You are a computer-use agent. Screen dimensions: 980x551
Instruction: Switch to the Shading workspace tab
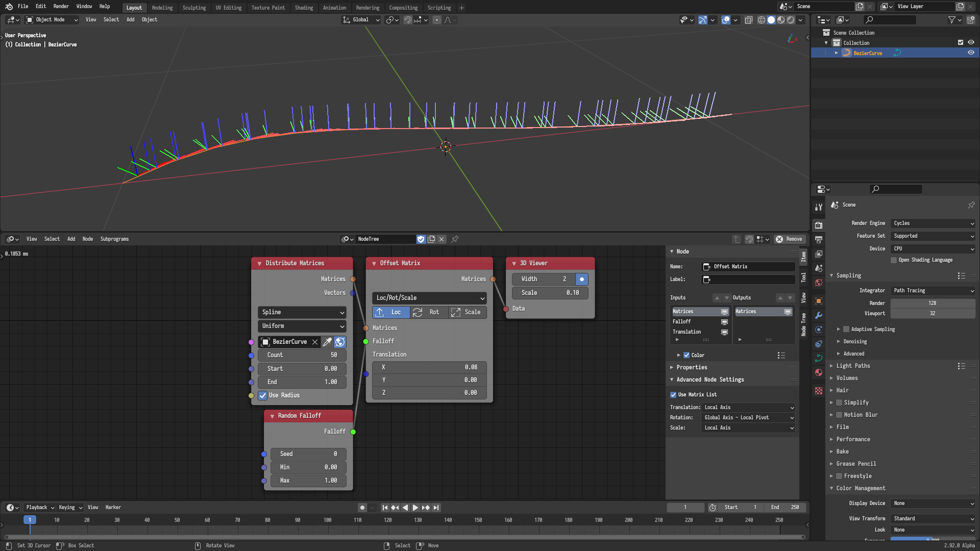[x=304, y=8]
